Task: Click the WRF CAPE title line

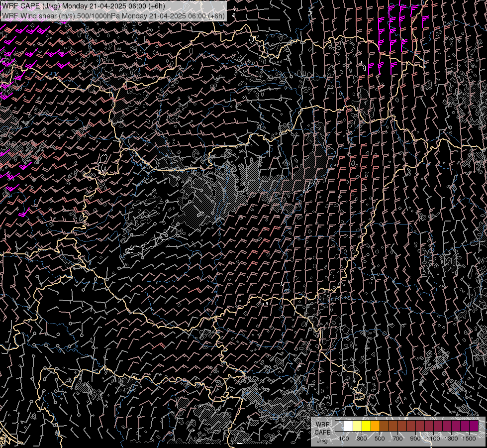Action: click(84, 6)
